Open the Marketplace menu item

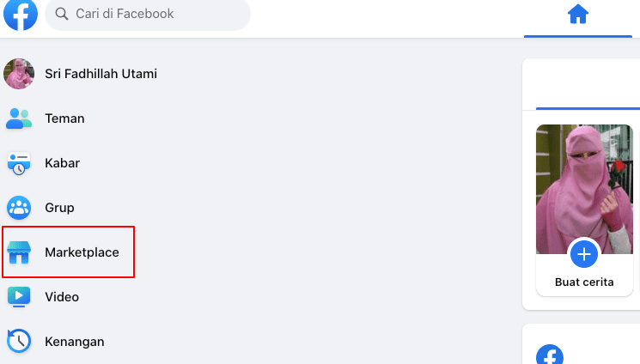coord(82,252)
